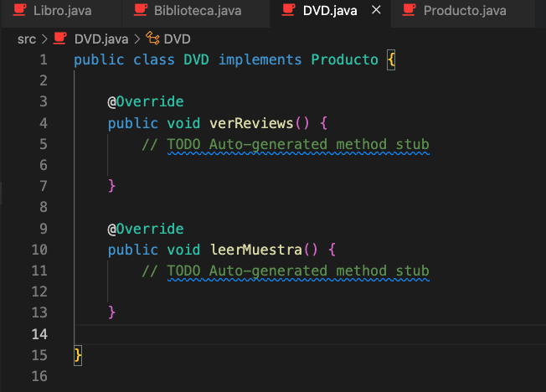Expand the src folder breadcrumb
Screen dimensions: 546x392
tap(26, 39)
